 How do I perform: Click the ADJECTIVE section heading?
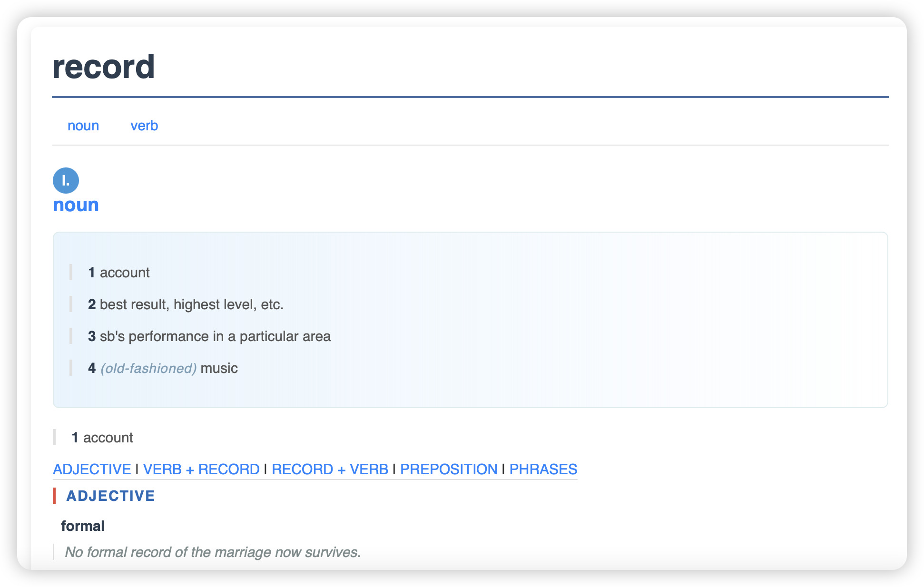tap(110, 496)
